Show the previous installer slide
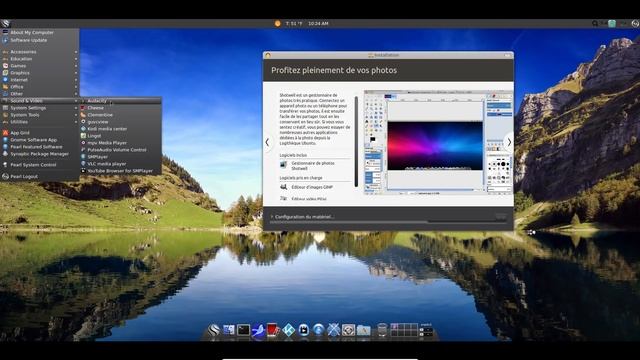Screen dimensions: 640x360 click(x=267, y=142)
